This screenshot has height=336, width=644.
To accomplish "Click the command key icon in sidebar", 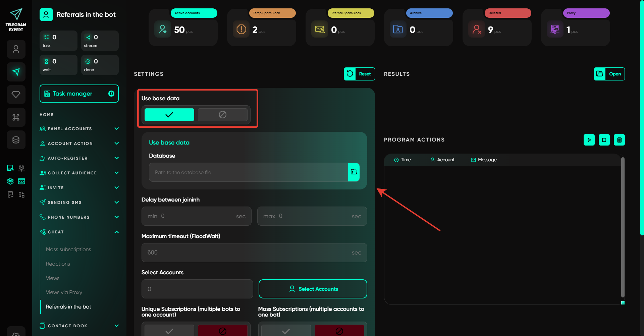I will (x=16, y=117).
